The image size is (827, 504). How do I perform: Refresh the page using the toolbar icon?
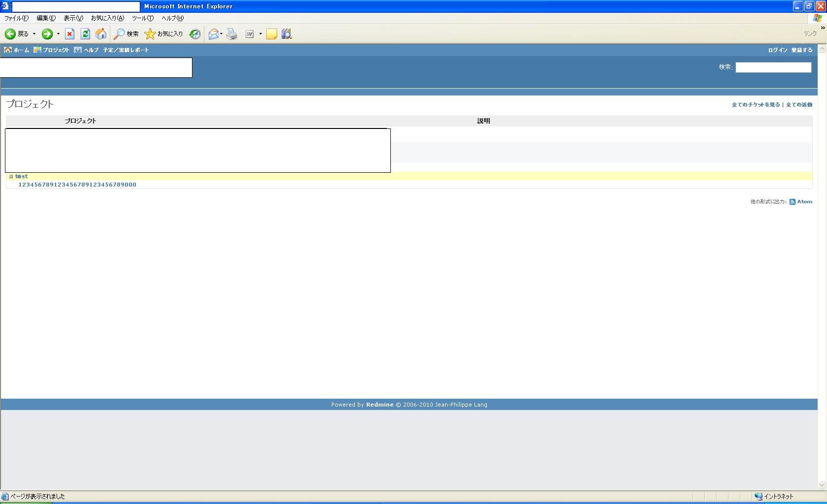85,34
